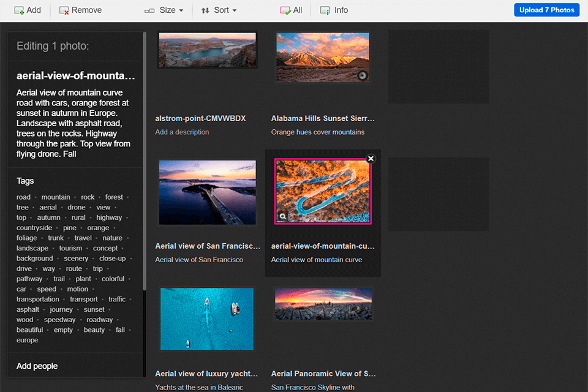Click the 'aerial' tag
The height and width of the screenshot is (392, 588).
[48, 208]
